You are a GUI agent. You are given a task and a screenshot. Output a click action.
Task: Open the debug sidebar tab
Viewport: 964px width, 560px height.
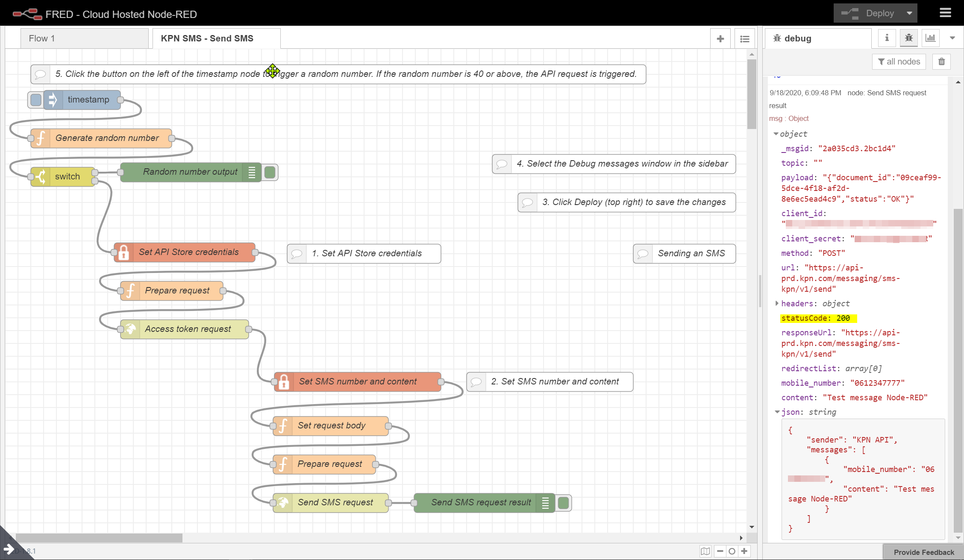(x=818, y=38)
